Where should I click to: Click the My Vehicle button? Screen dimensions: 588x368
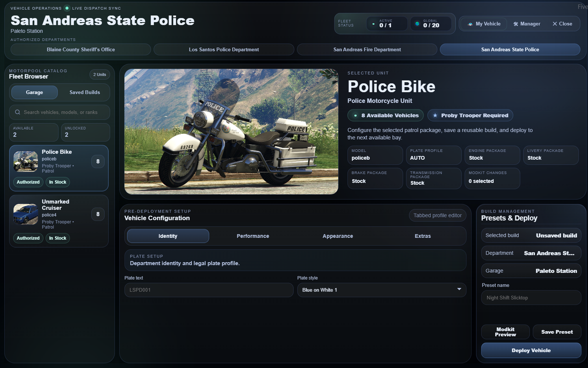pyautogui.click(x=484, y=24)
